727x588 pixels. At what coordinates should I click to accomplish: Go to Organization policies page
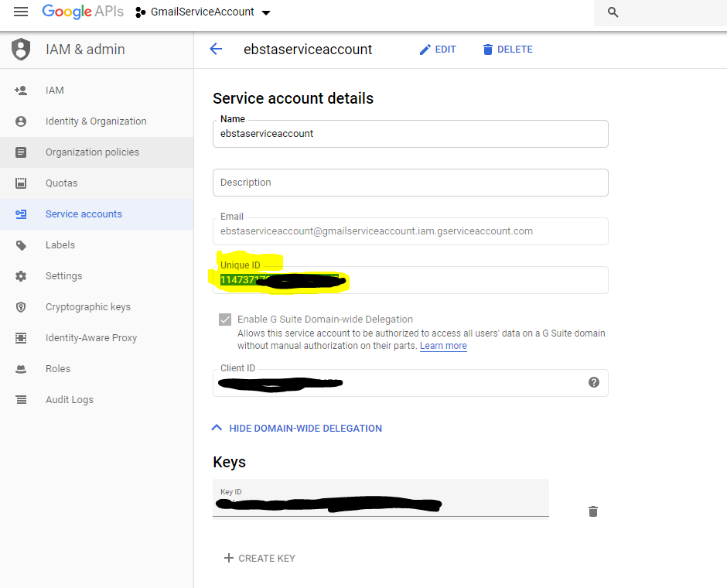92,152
